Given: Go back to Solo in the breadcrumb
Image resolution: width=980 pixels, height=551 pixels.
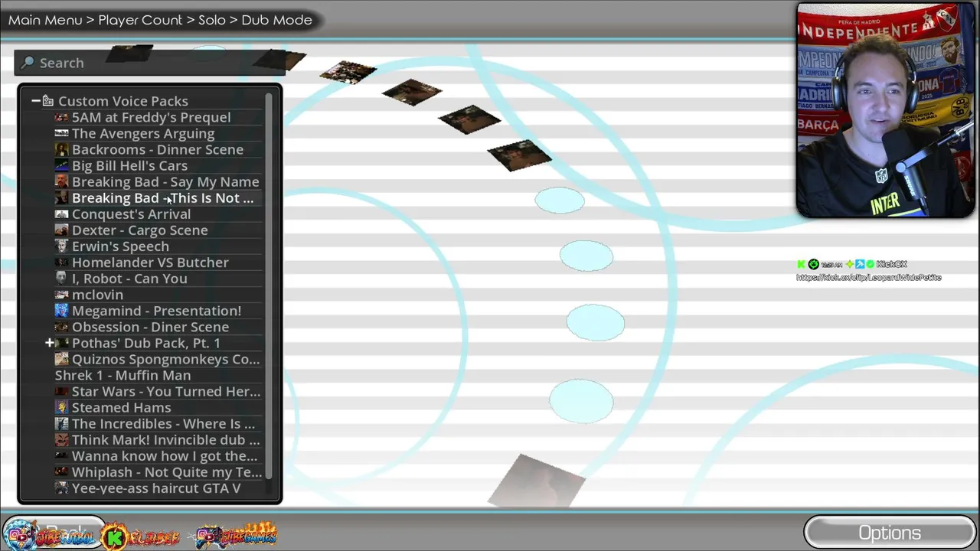Looking at the screenshot, I should click(x=212, y=20).
